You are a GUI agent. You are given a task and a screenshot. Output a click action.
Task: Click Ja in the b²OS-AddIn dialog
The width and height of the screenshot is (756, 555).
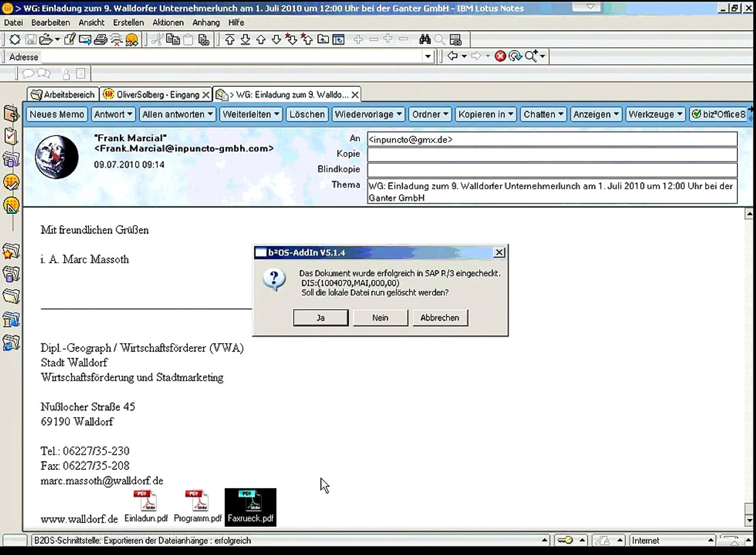[320, 318]
